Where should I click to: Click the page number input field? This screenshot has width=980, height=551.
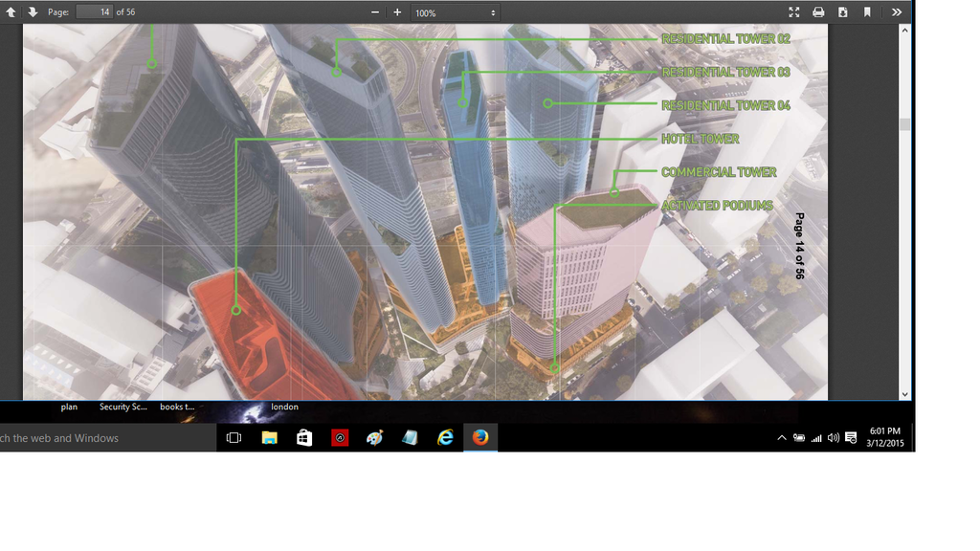pos(94,12)
